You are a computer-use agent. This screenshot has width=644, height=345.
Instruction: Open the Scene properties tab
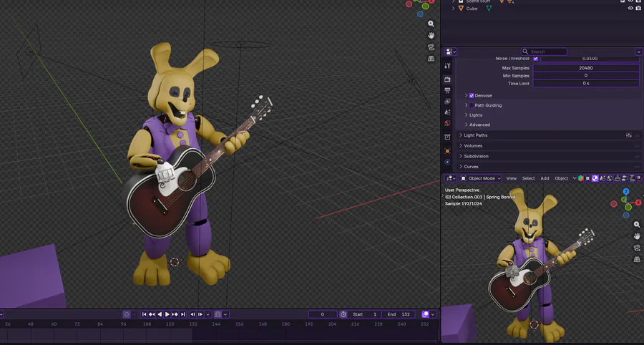point(448,112)
